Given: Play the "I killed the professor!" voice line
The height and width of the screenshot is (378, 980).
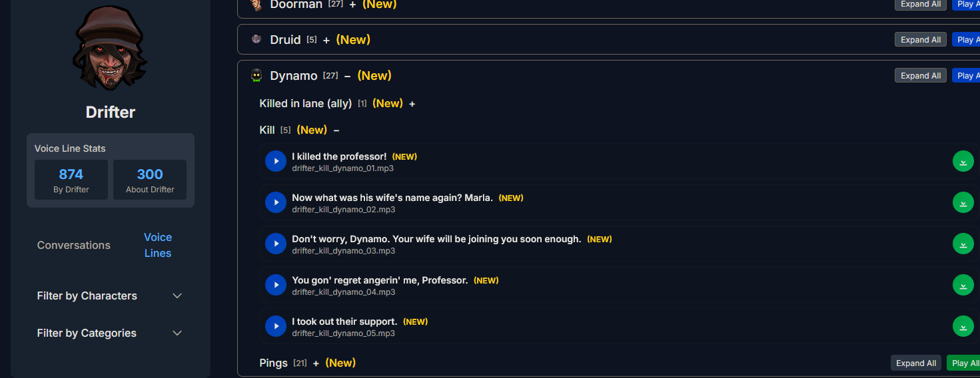Looking at the screenshot, I should pyautogui.click(x=276, y=161).
